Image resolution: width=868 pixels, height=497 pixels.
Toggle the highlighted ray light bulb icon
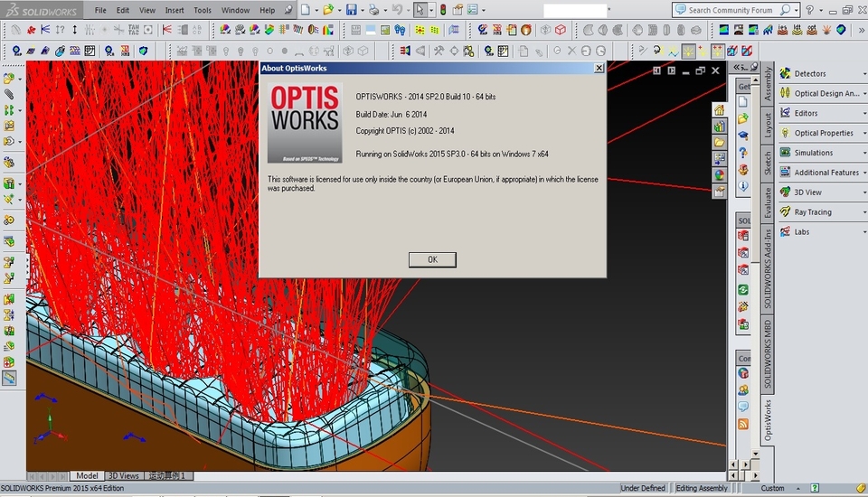click(x=688, y=51)
